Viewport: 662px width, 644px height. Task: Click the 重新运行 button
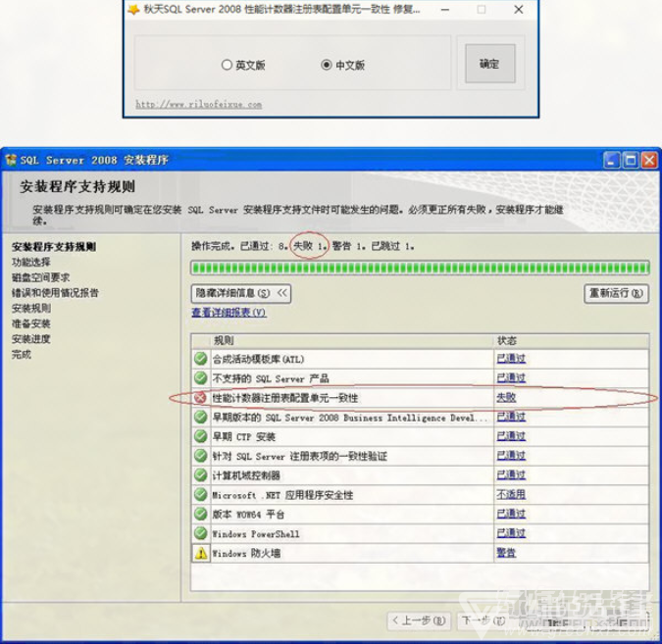click(x=617, y=293)
